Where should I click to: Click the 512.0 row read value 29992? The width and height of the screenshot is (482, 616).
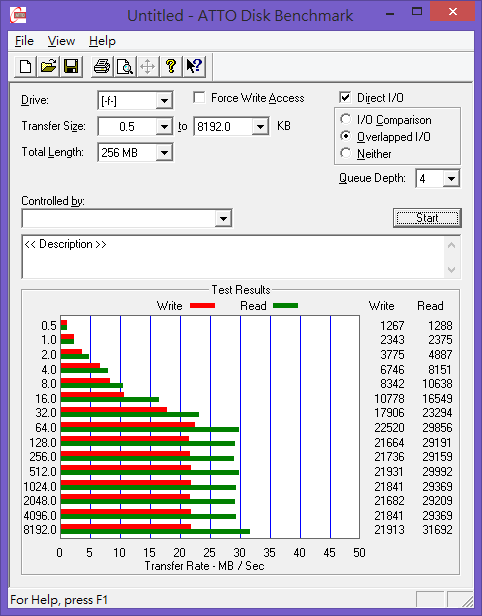(x=437, y=471)
